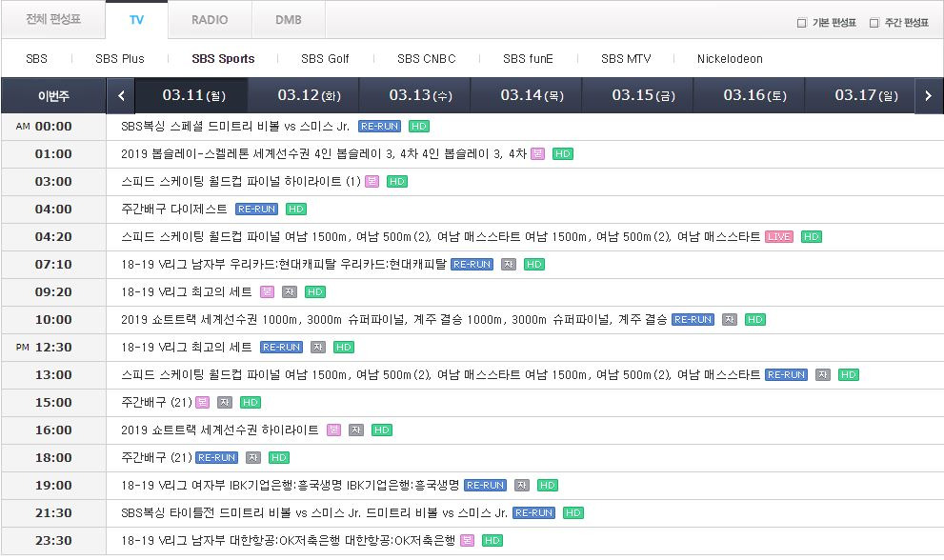Choose the SBS Sports channel
The width and height of the screenshot is (944, 560).
point(223,58)
